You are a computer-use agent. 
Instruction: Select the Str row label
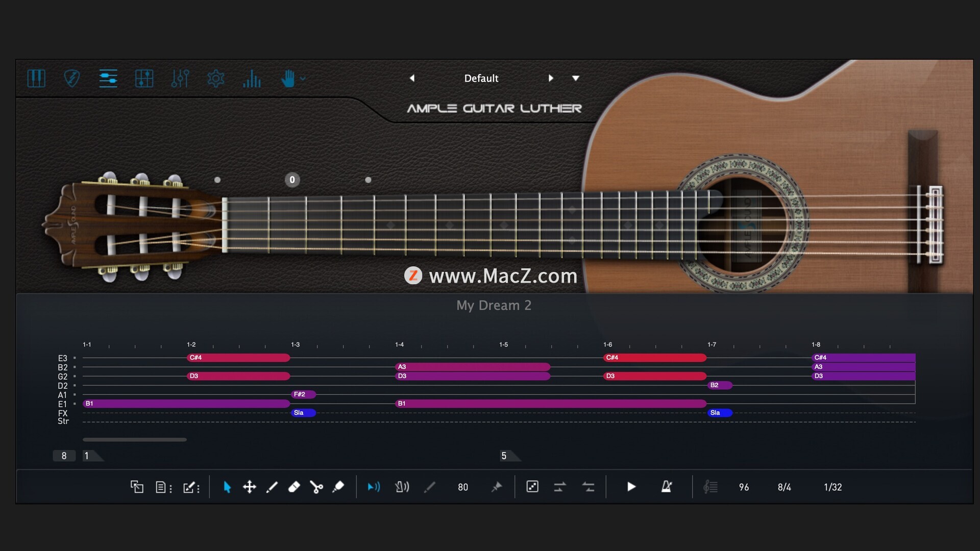(63, 421)
